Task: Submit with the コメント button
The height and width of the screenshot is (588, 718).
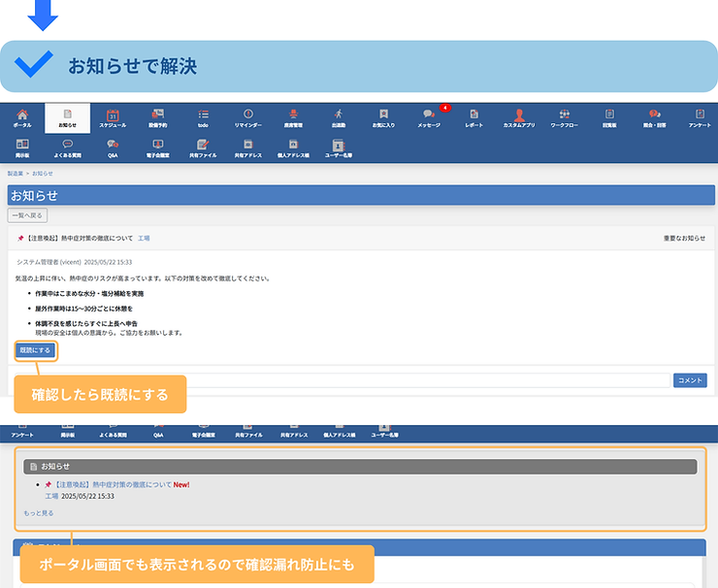Action: click(x=690, y=380)
